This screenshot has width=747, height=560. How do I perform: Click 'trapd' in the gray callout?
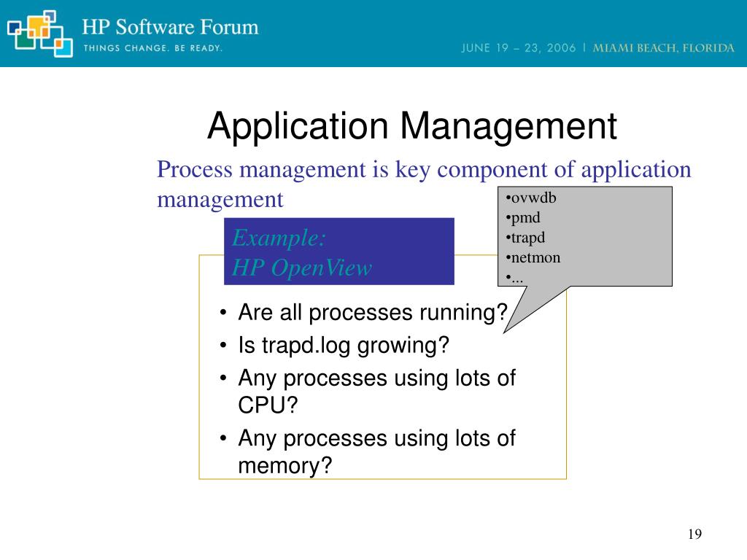(x=527, y=238)
